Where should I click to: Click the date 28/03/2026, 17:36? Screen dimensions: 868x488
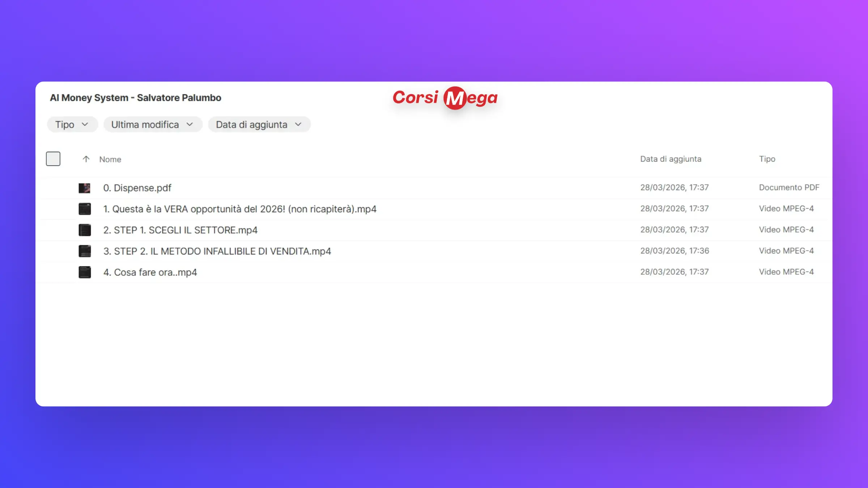pos(675,251)
